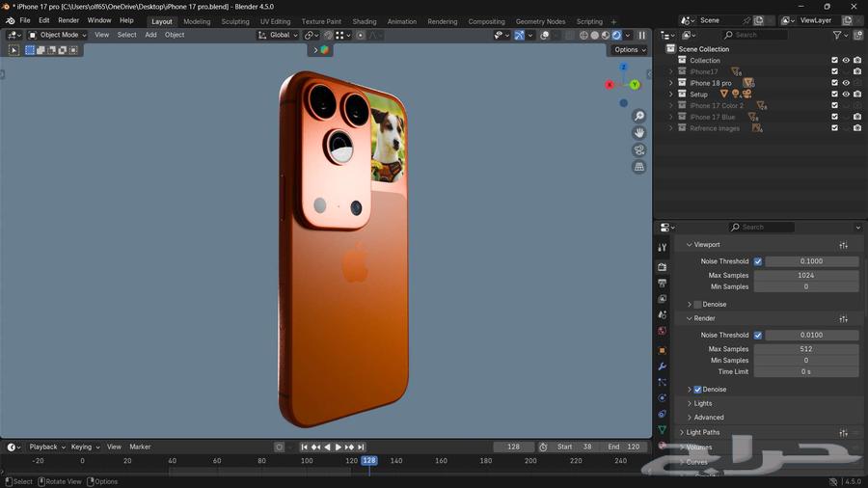Open the Add menu in viewport header
Image resolution: width=868 pixels, height=488 pixels.
[x=150, y=35]
